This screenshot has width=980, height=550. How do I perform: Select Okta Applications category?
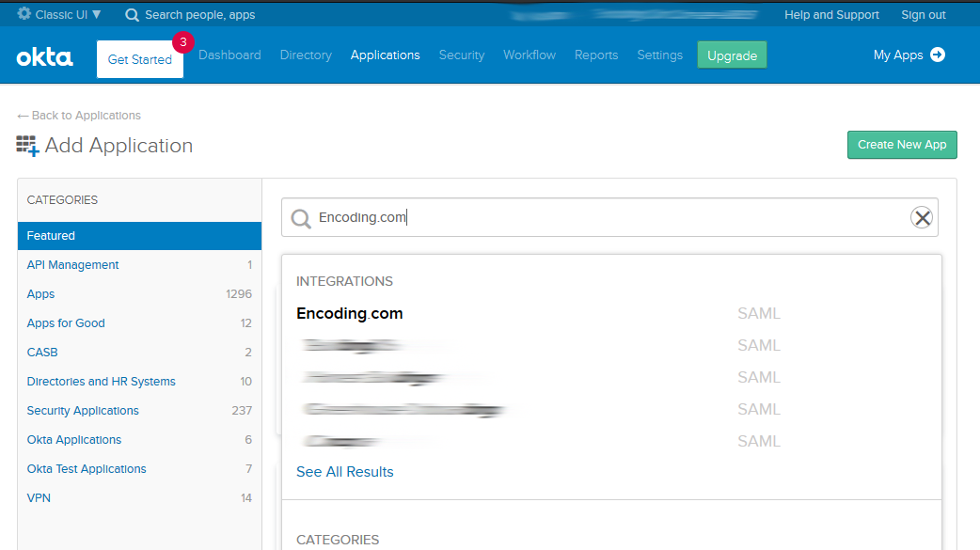pos(73,440)
